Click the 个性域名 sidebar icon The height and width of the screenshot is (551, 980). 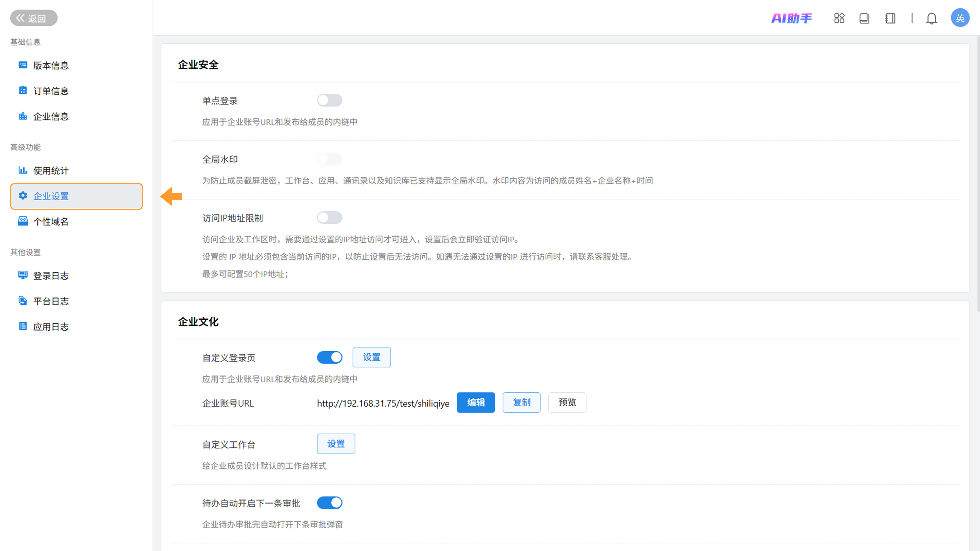(23, 221)
